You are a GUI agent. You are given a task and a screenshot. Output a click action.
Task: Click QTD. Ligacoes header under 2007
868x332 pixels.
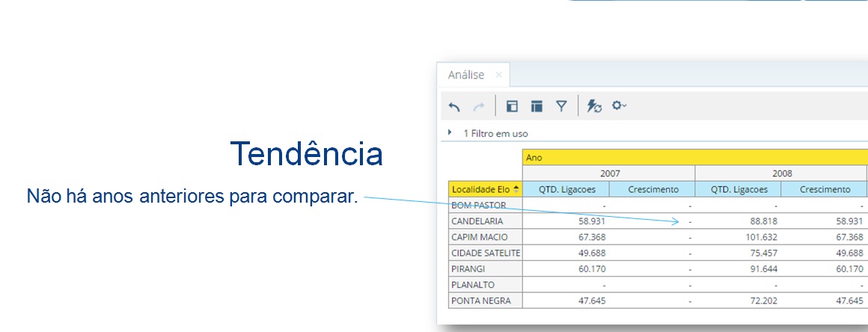pos(565,189)
